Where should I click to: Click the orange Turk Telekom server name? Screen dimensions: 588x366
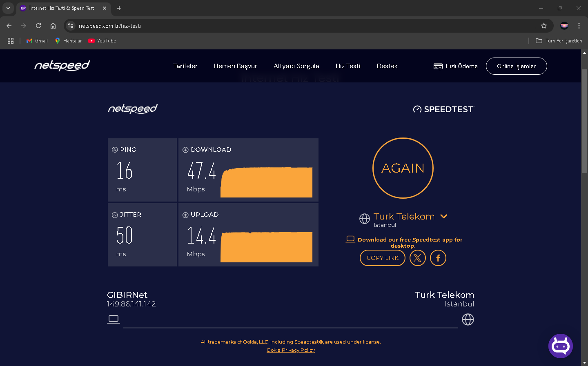[x=404, y=216]
